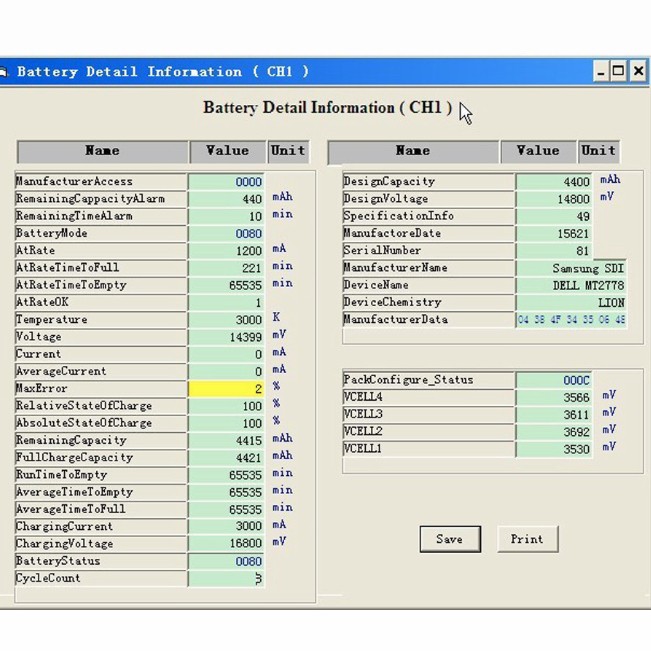
Task: Select the RelativeStateOfCharge value 100
Action: [x=226, y=406]
